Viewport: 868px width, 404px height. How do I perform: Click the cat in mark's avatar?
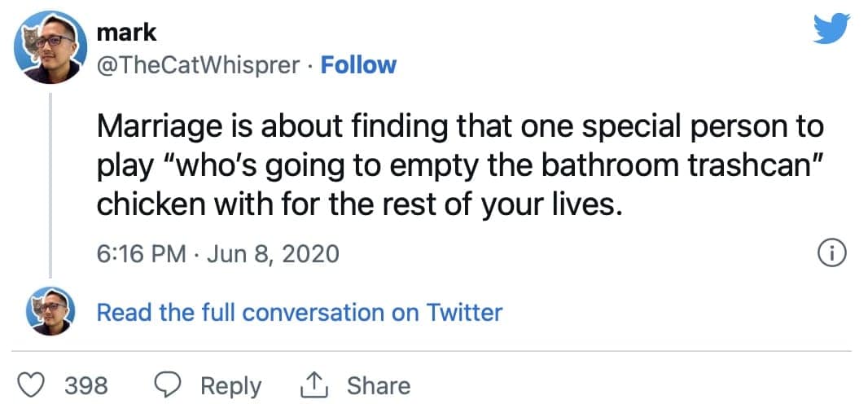point(30,44)
